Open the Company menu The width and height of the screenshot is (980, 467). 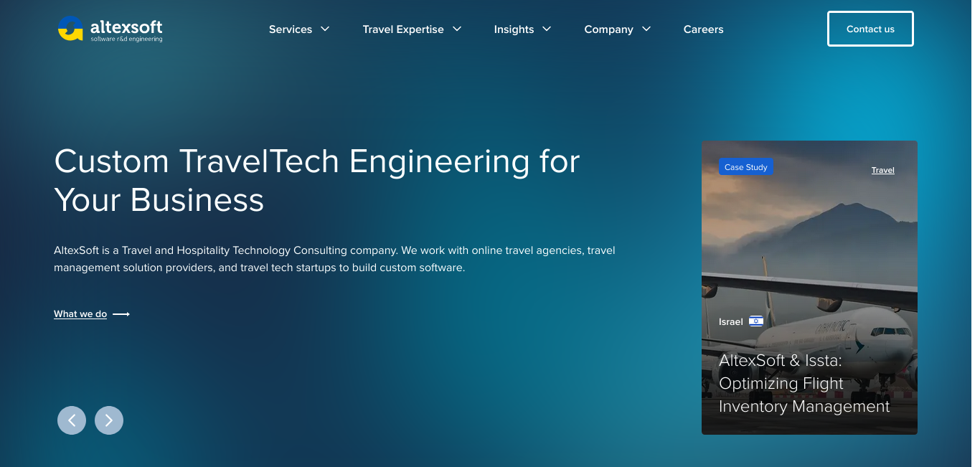click(608, 29)
